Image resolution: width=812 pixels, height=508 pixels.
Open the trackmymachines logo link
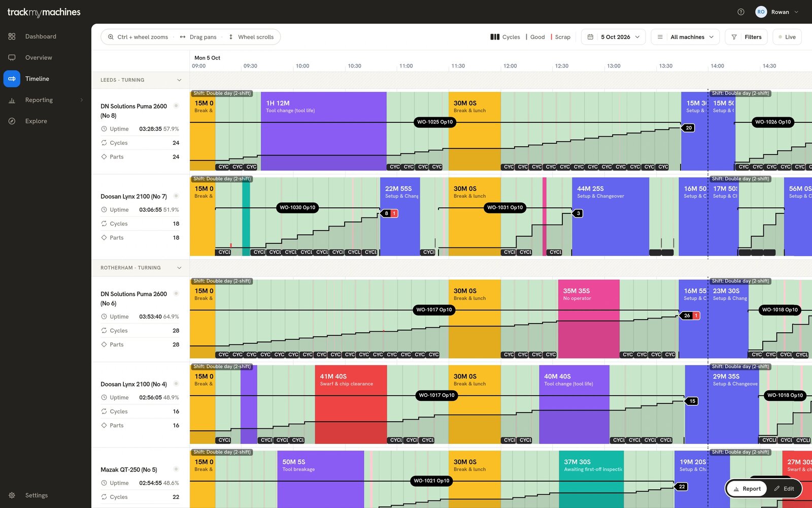pos(44,12)
